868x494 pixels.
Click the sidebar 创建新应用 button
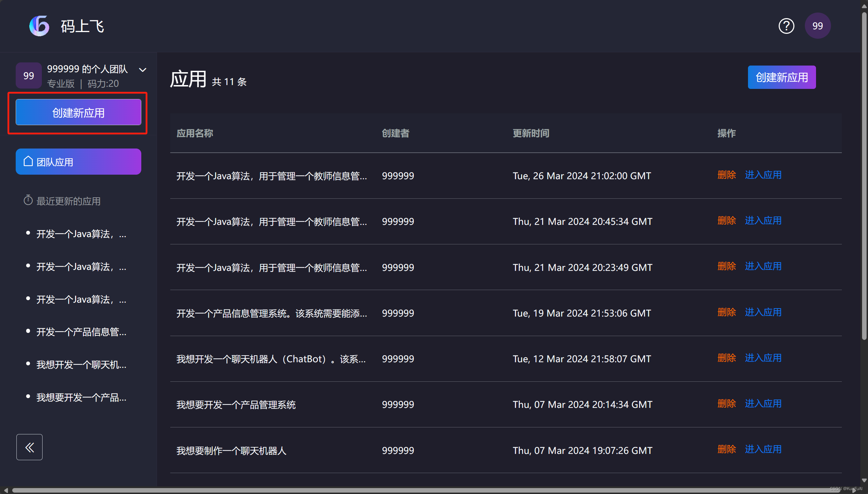point(78,112)
